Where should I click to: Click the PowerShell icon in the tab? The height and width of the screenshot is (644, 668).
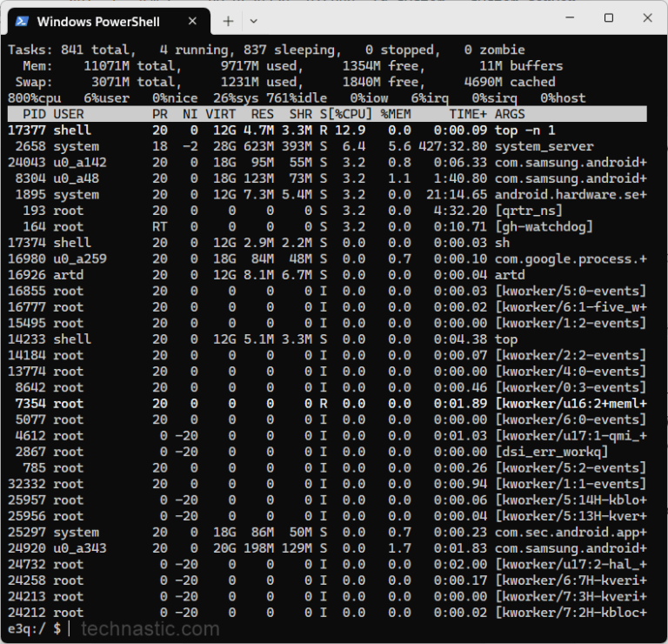22,21
